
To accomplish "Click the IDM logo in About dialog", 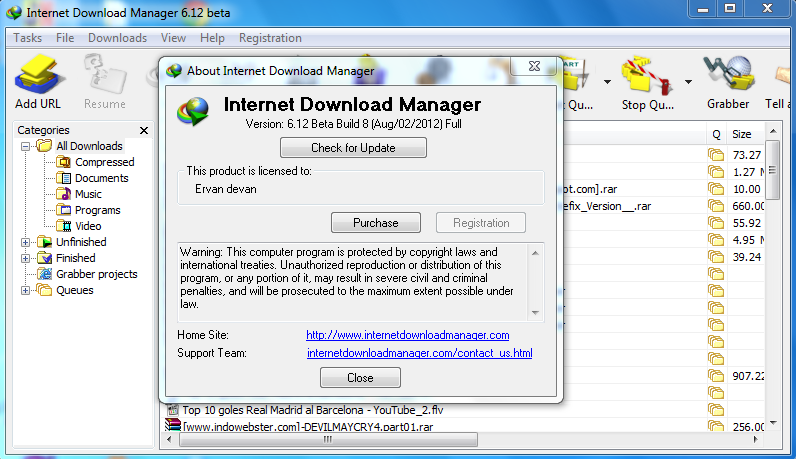I will tap(193, 112).
